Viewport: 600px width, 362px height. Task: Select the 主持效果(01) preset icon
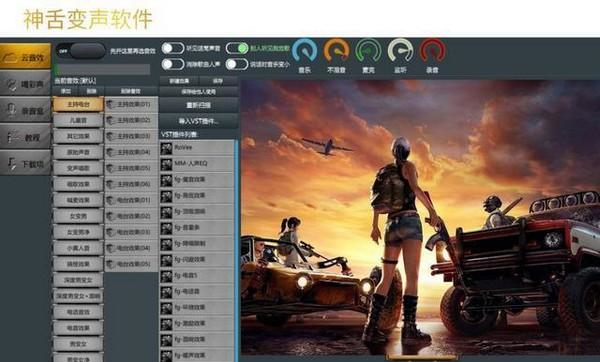tap(111, 104)
